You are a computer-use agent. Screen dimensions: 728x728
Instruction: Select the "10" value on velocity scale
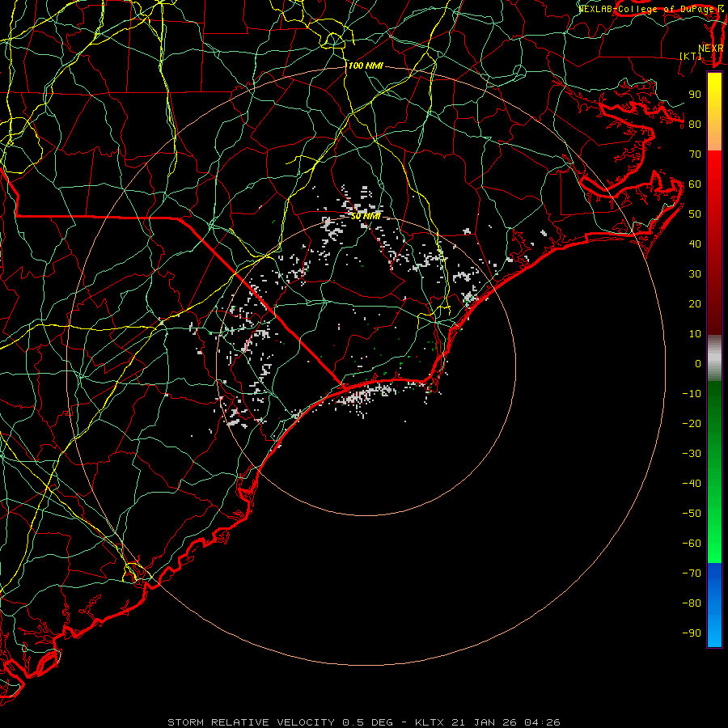click(x=695, y=334)
